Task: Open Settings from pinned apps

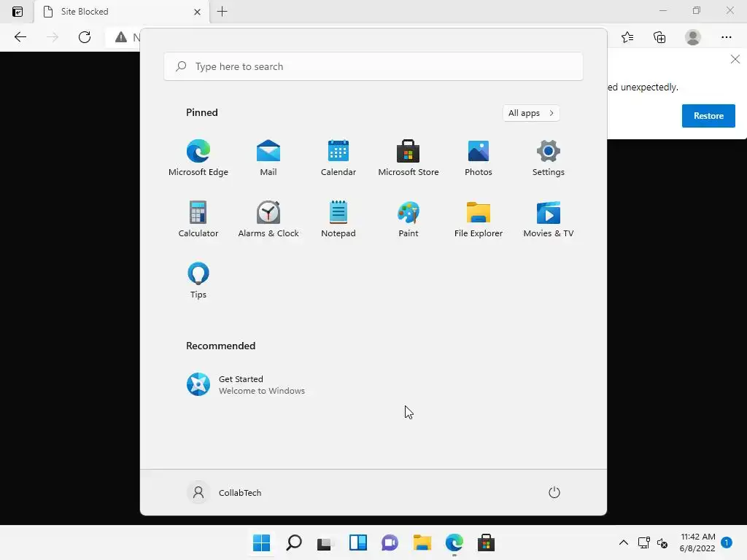Action: coord(549,158)
